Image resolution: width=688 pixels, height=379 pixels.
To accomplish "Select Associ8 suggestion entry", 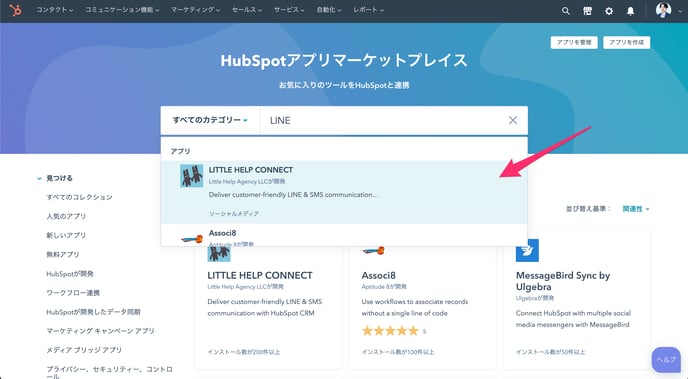I will coord(344,235).
